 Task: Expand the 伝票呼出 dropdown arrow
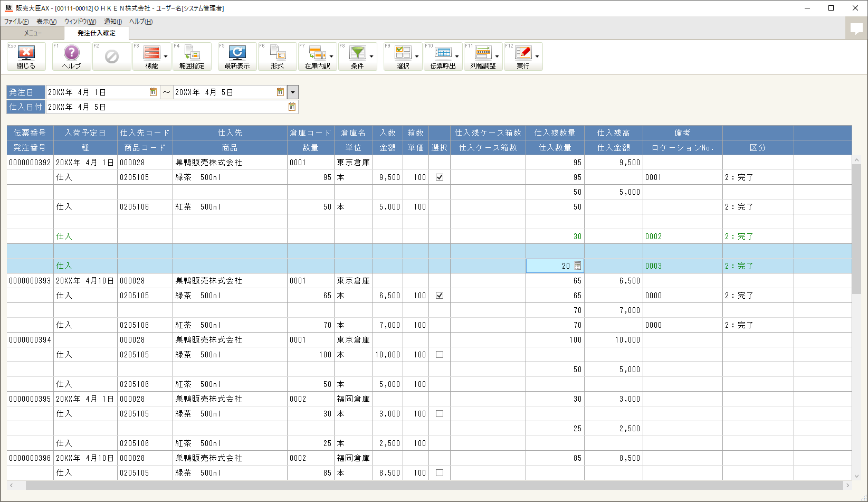click(x=457, y=56)
